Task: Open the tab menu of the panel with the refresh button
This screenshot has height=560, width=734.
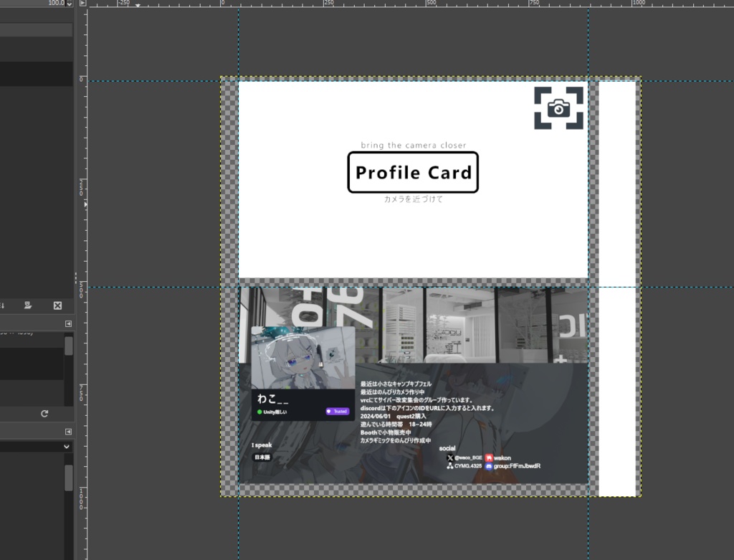Action: point(68,323)
